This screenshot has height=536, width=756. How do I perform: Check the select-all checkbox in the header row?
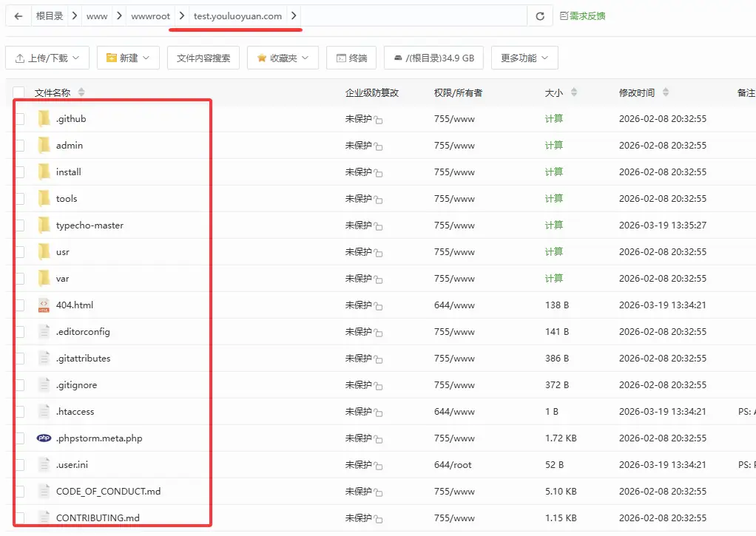point(18,92)
